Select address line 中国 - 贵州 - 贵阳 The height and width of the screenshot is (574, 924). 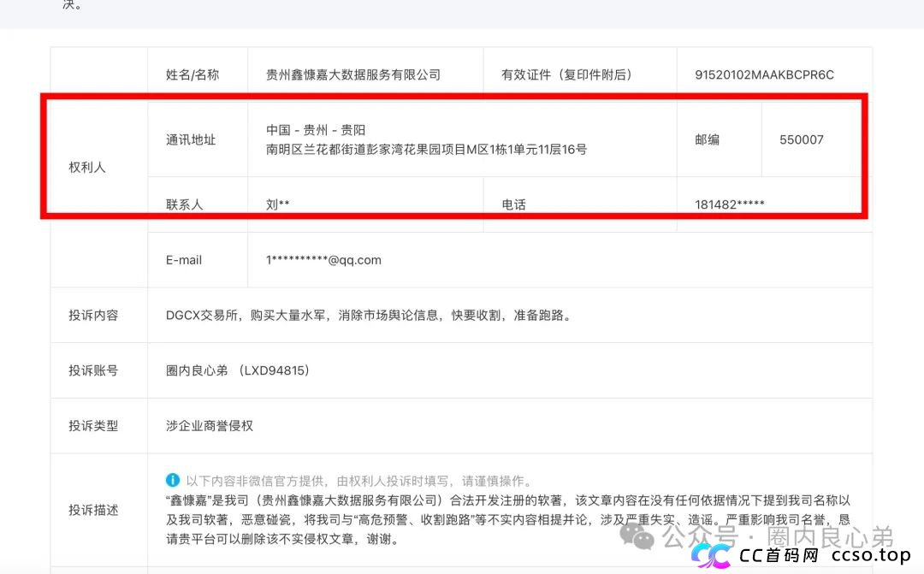click(x=316, y=130)
